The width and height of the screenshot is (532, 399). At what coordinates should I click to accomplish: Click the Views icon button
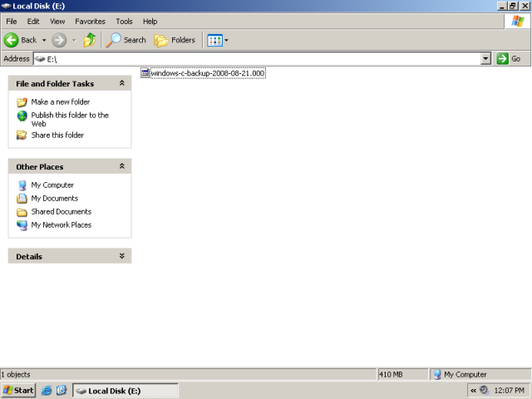coord(214,41)
